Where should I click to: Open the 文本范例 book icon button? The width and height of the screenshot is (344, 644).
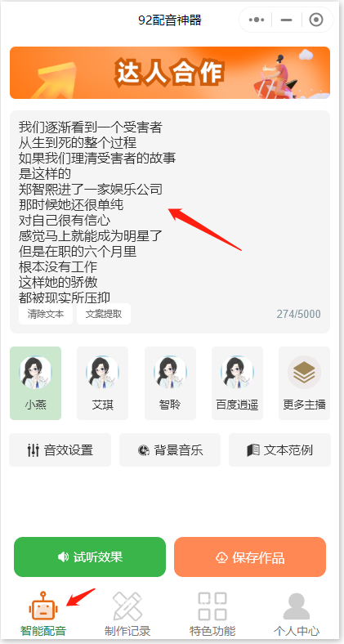tap(279, 450)
